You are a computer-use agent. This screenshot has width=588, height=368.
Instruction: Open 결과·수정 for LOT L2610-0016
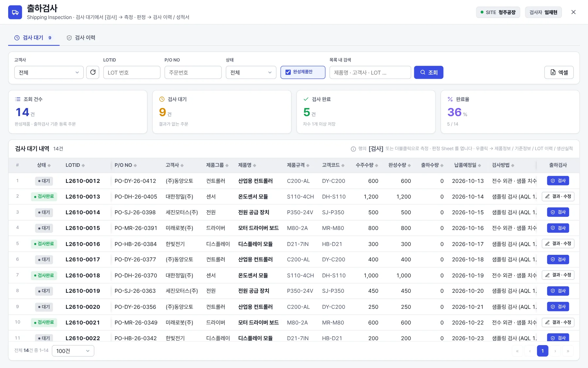pos(558,244)
